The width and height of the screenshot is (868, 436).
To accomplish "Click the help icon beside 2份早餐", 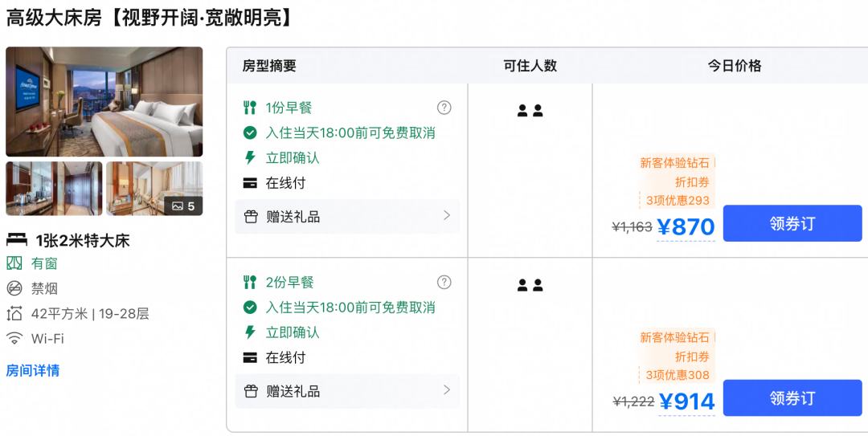I will (x=444, y=282).
